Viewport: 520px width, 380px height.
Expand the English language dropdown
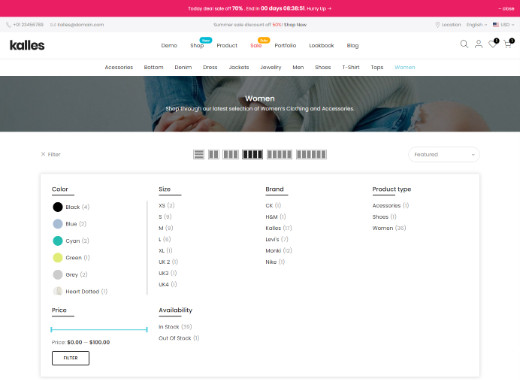476,25
